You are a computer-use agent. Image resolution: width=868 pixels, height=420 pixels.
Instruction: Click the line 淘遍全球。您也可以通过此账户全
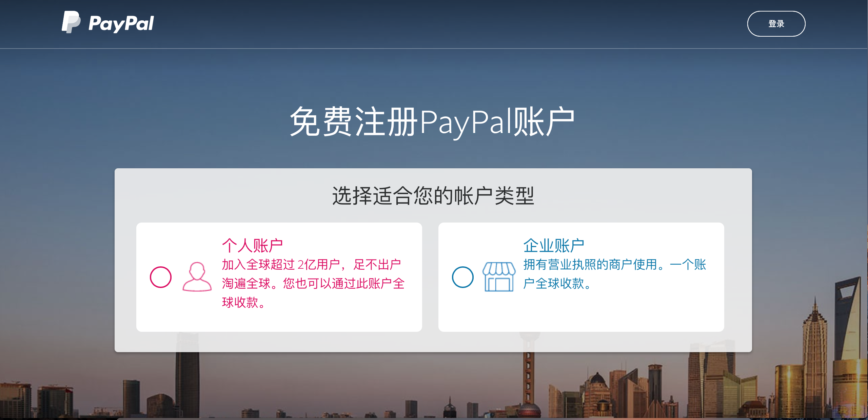point(313,284)
